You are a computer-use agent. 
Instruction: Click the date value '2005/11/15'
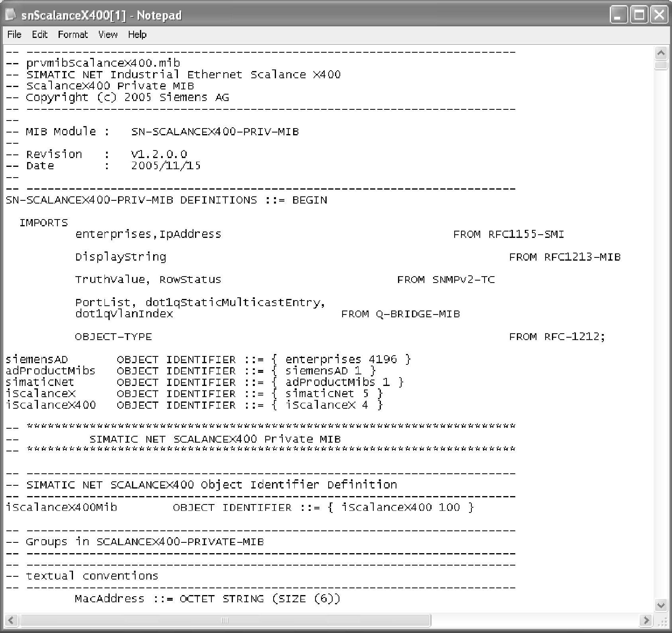(x=166, y=166)
